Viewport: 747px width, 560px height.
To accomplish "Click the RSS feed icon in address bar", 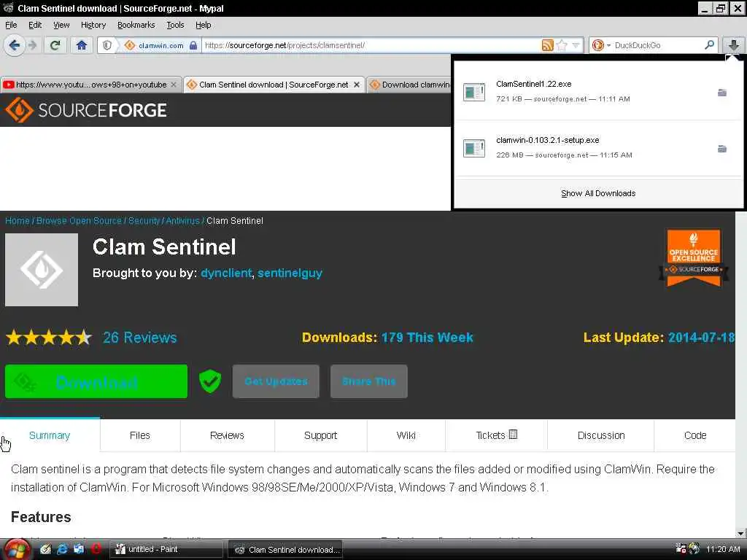I will 547,45.
